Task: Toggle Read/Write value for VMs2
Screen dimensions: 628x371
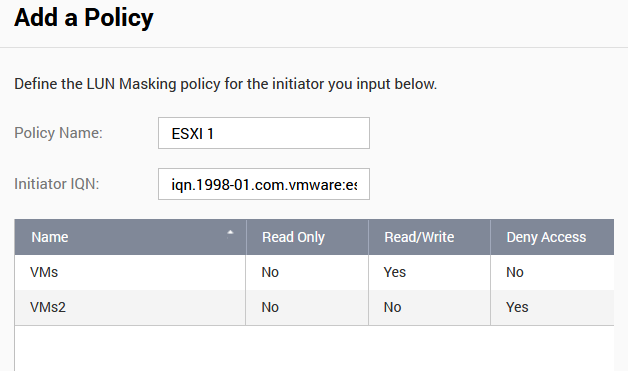Action: click(429, 307)
